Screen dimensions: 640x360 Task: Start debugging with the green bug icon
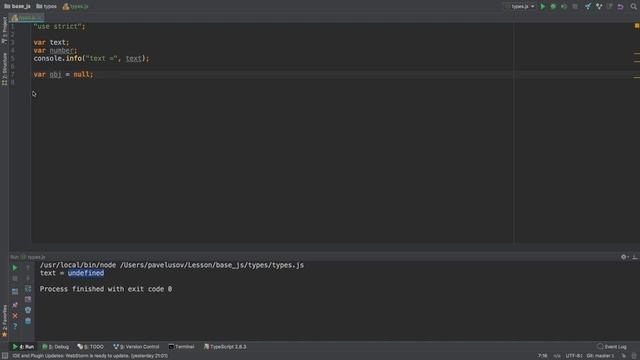[x=553, y=7]
